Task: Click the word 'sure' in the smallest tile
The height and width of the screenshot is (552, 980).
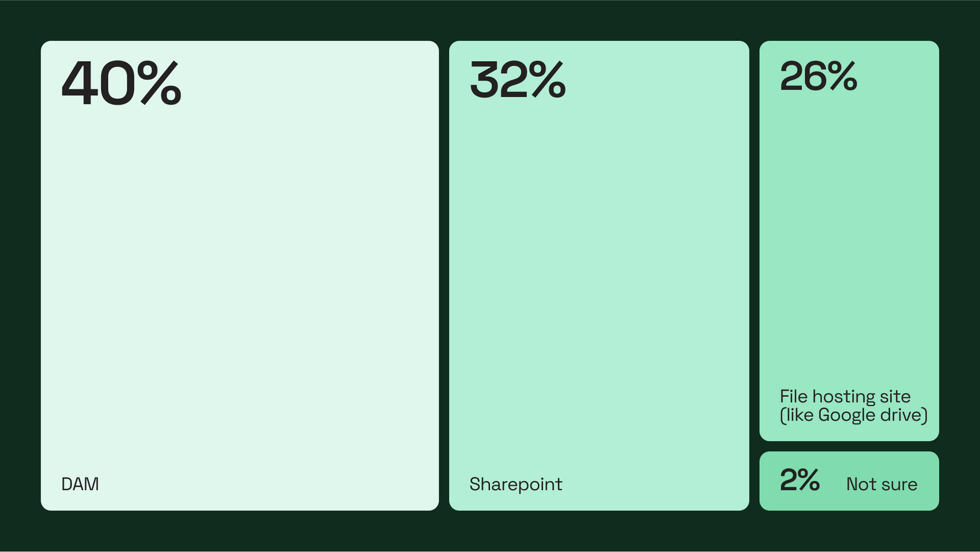Action: pyautogui.click(x=900, y=485)
